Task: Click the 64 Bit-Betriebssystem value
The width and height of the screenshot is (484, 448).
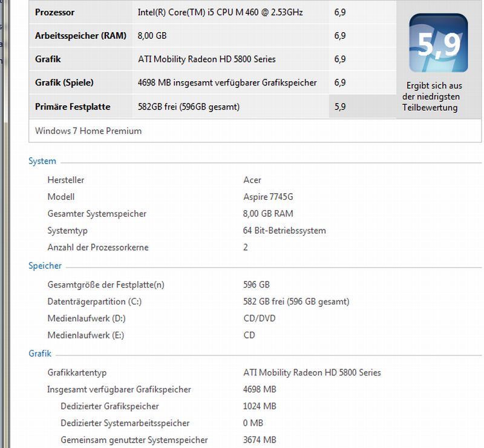Action: [284, 231]
